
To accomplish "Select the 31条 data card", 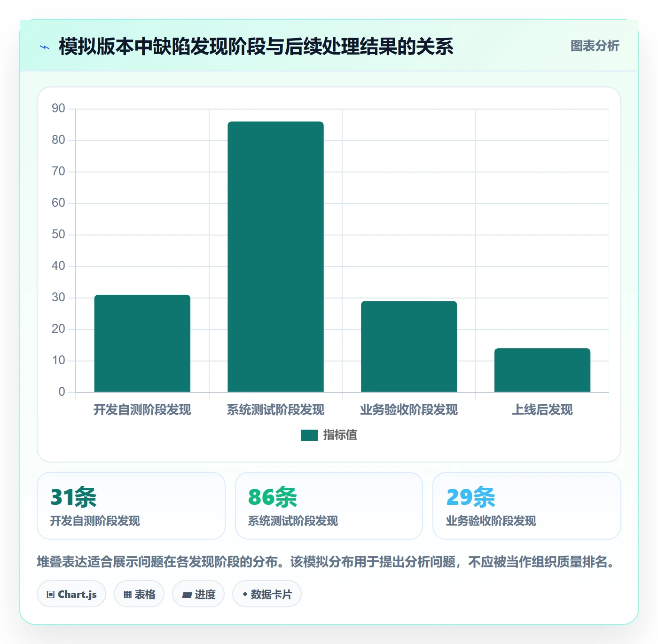I will [x=131, y=506].
